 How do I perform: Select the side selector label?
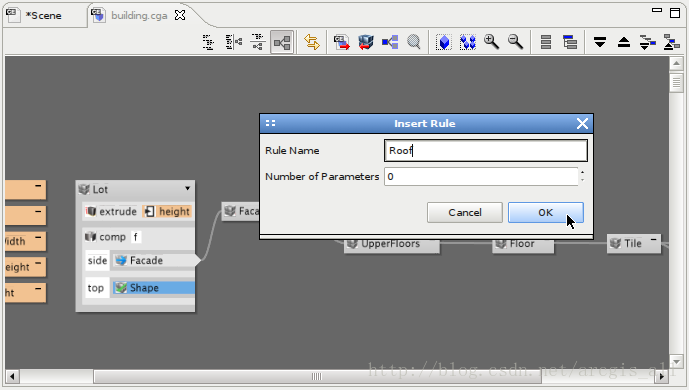[97, 260]
